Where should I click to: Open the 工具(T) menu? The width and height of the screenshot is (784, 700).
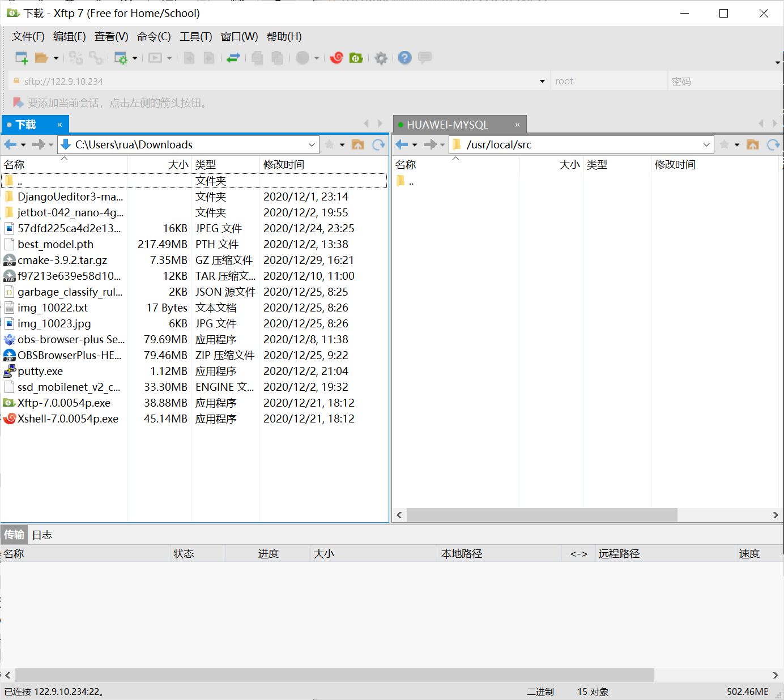(196, 37)
